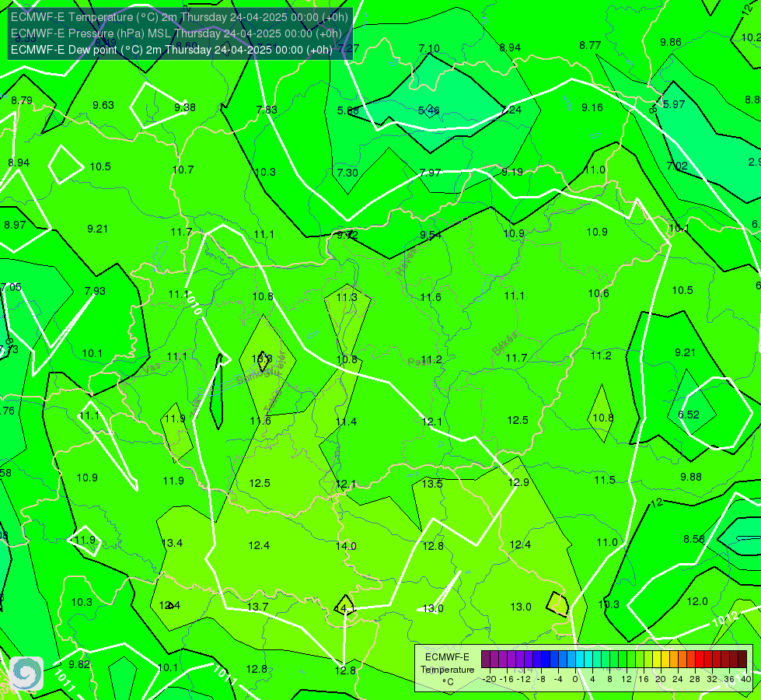761x700 pixels.
Task: Click the temperature value 8.97
Action: coord(15,225)
